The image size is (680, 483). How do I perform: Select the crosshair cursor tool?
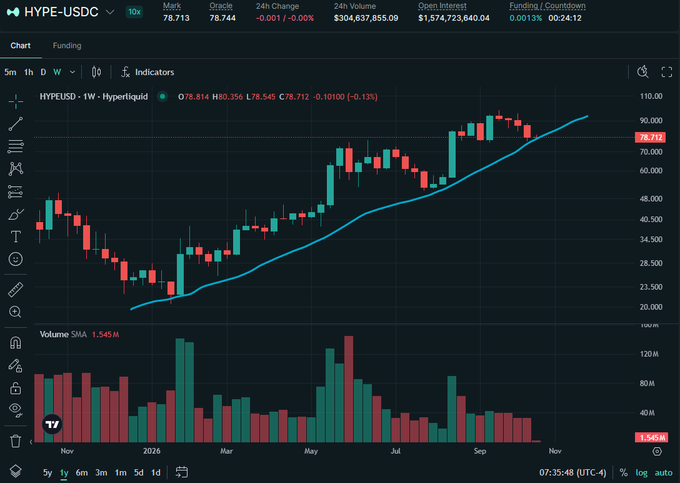[16, 101]
